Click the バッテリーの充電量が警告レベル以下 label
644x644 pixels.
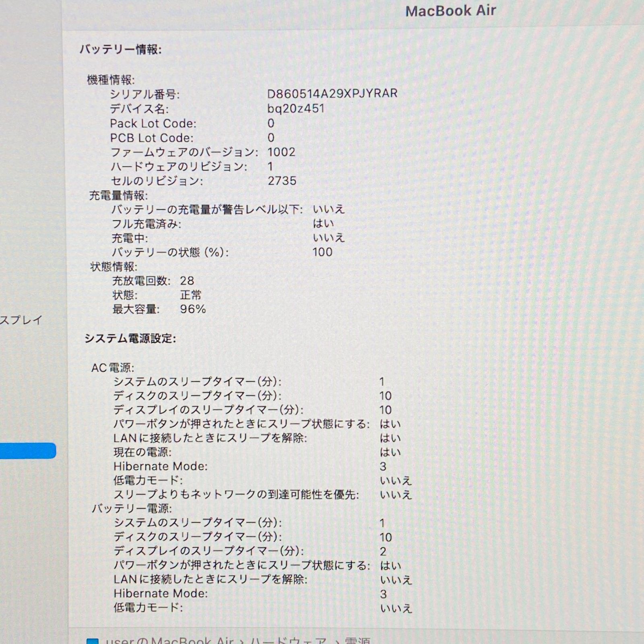point(207,210)
